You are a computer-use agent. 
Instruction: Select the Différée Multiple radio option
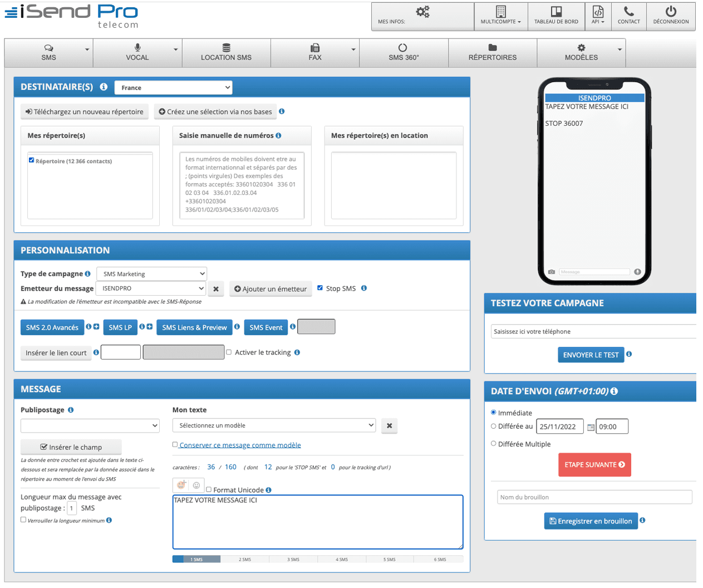(494, 444)
